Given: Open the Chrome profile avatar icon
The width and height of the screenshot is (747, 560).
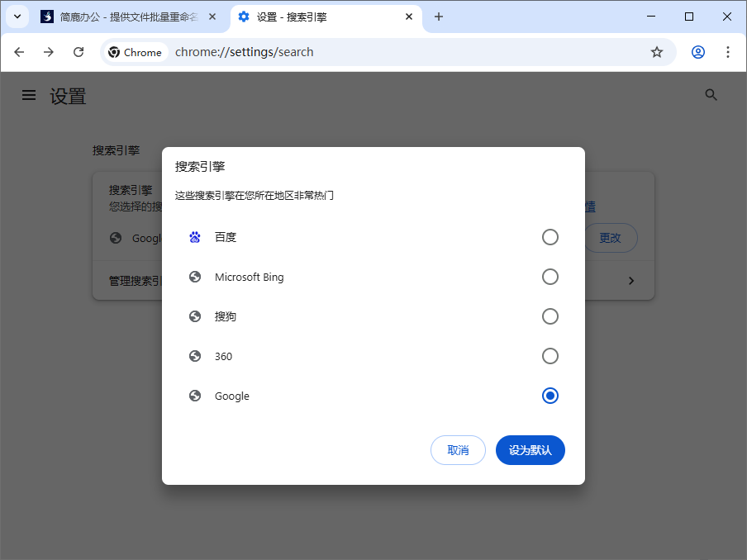Looking at the screenshot, I should [697, 51].
